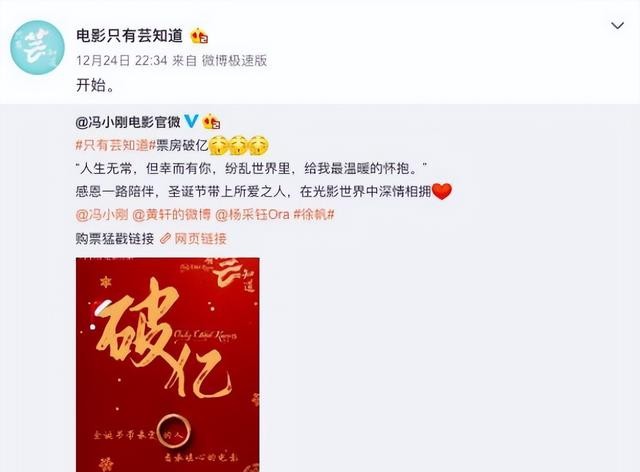Open the red 破亿 poster thumbnail

167,365
